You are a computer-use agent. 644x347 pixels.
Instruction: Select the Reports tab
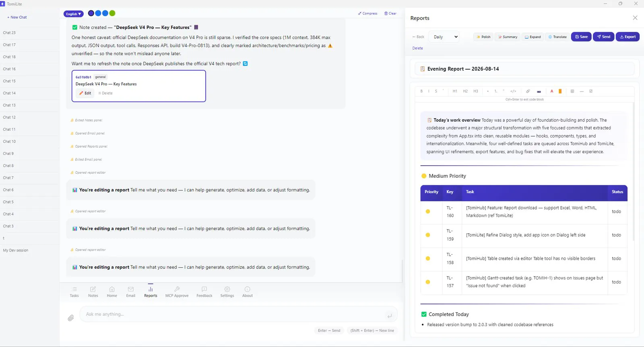point(151,292)
